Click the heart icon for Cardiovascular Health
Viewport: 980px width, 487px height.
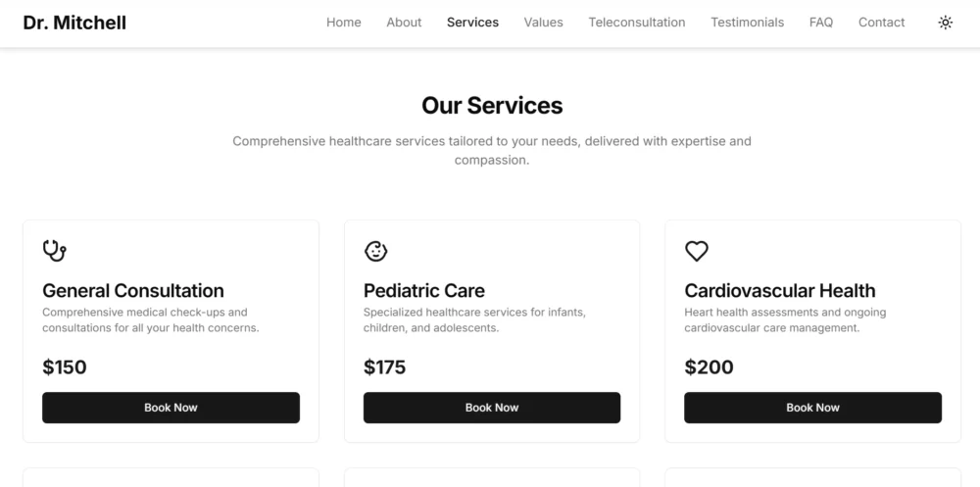coord(696,251)
